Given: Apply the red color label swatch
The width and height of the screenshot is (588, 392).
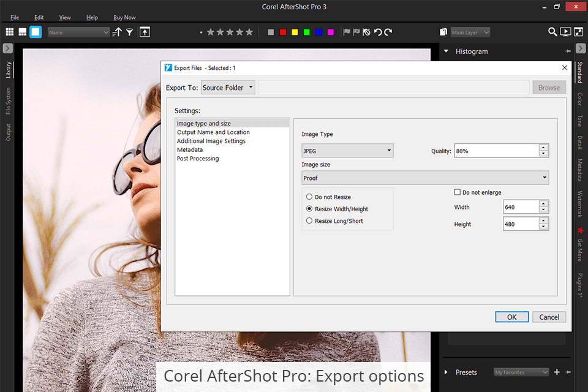Looking at the screenshot, I should pyautogui.click(x=283, y=32).
